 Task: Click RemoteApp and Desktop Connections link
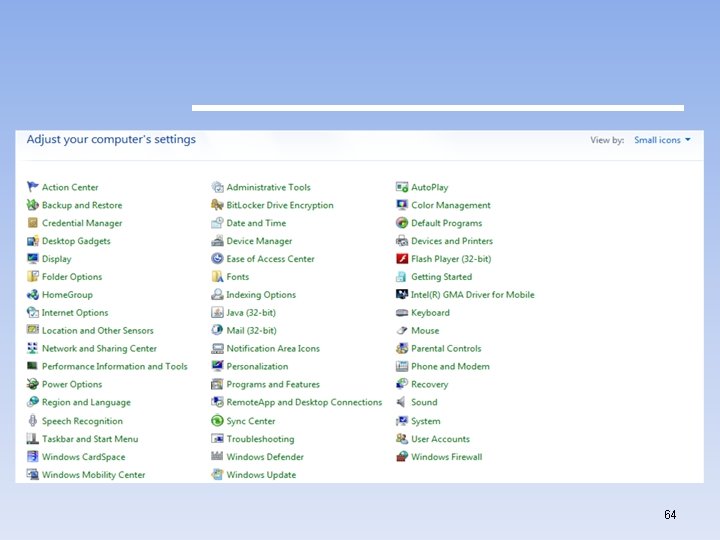tap(304, 402)
